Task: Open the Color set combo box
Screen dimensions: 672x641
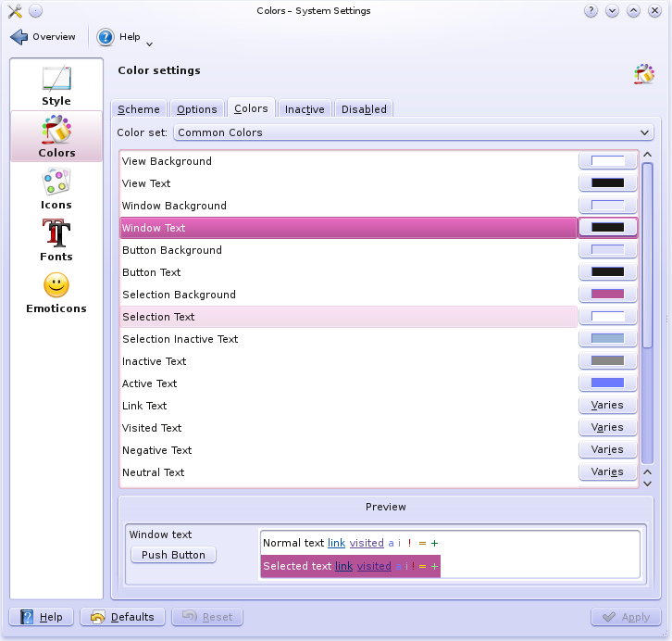Action: point(414,132)
